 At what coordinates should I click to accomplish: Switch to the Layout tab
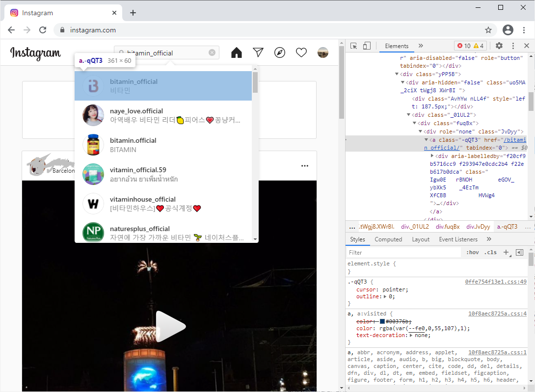(x=421, y=239)
